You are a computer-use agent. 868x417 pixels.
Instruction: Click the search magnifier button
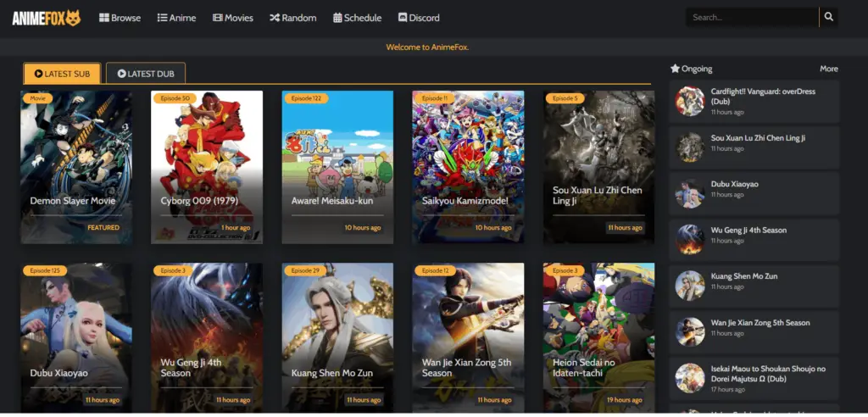tap(829, 17)
